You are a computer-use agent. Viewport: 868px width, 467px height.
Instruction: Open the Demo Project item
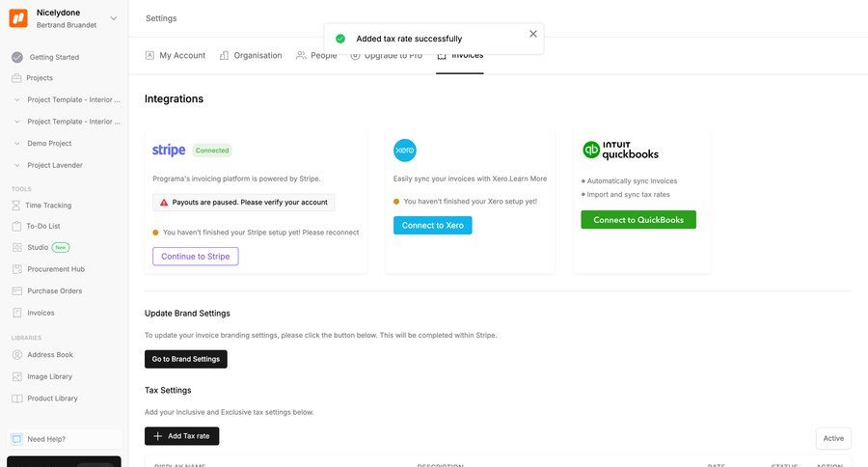pyautogui.click(x=49, y=144)
